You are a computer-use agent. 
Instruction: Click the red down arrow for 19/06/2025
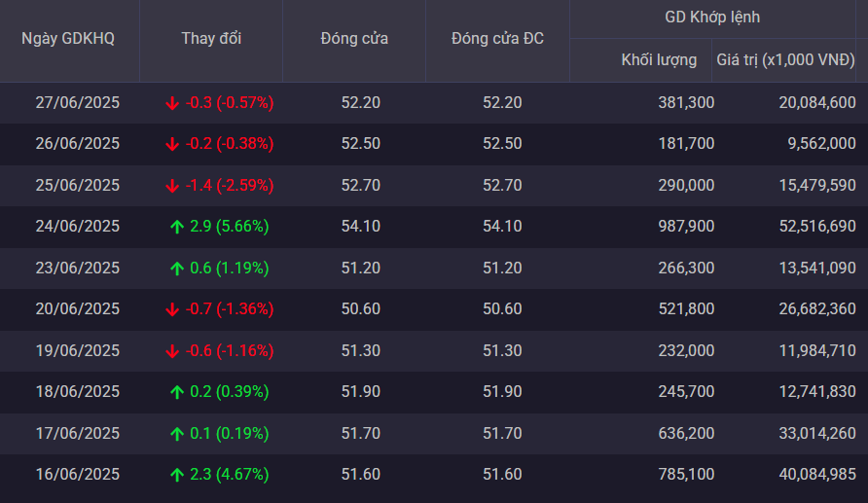pos(173,350)
